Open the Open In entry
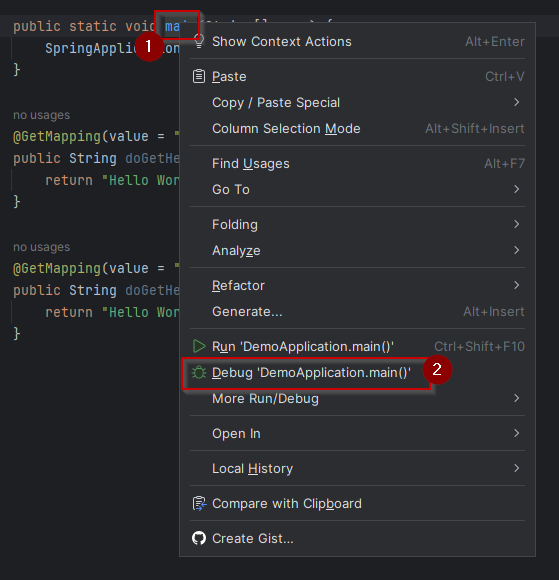This screenshot has width=559, height=580. point(357,434)
